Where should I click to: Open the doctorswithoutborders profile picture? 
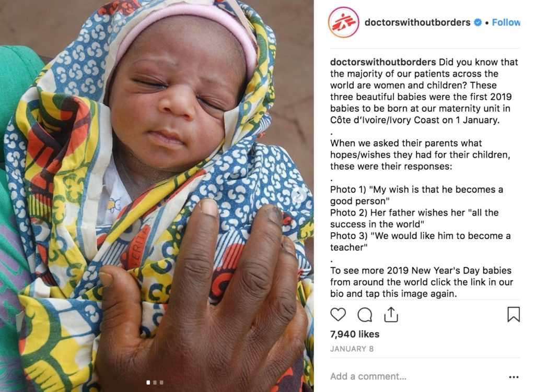point(344,22)
